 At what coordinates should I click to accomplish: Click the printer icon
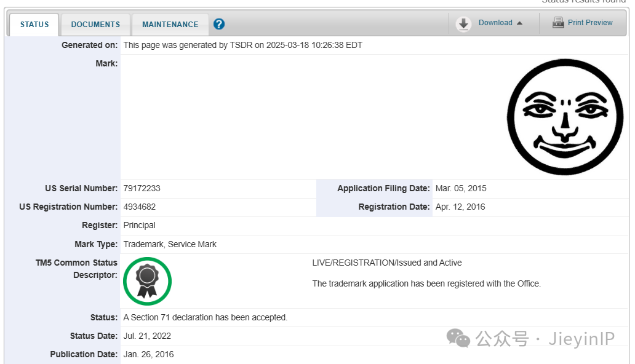[x=558, y=23]
